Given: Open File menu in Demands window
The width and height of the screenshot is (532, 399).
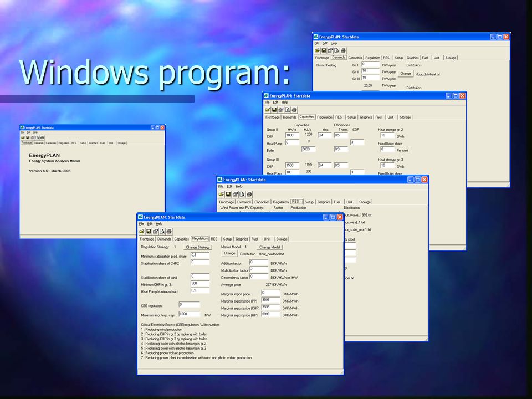Looking at the screenshot, I should pyautogui.click(x=316, y=43).
